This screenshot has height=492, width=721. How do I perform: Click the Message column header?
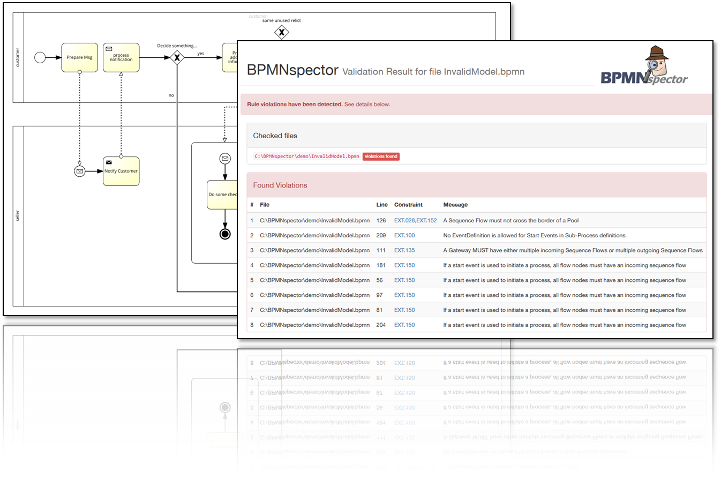point(455,205)
